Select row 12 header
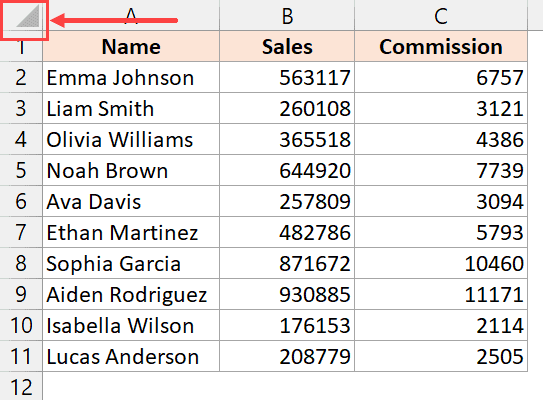This screenshot has width=543, height=400. click(21, 386)
